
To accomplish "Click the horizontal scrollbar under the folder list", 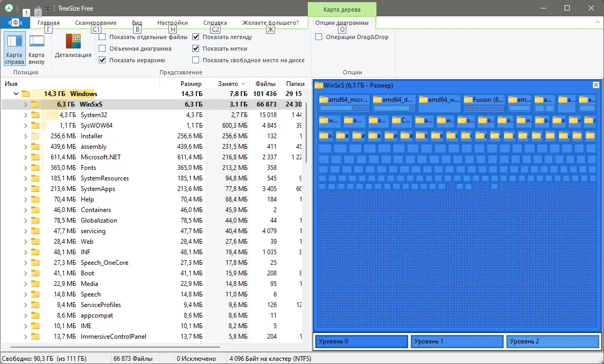I will 116,347.
